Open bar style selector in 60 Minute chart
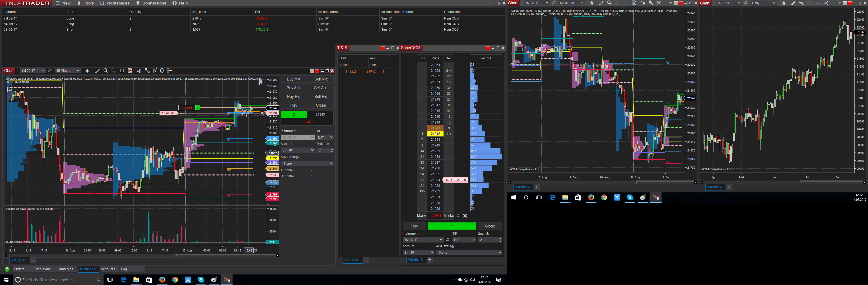 pyautogui.click(x=591, y=3)
